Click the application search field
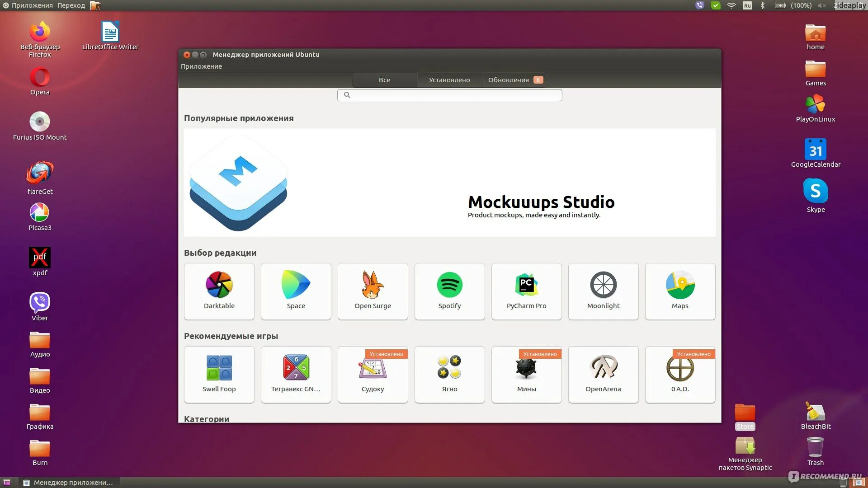Screen dimensions: 868x488 (x=449, y=95)
